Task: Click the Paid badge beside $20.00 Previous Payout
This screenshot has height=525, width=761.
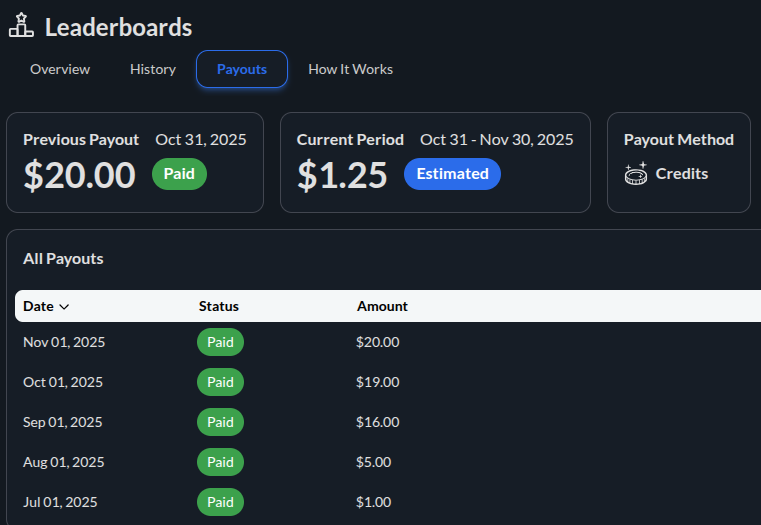Action: click(179, 174)
